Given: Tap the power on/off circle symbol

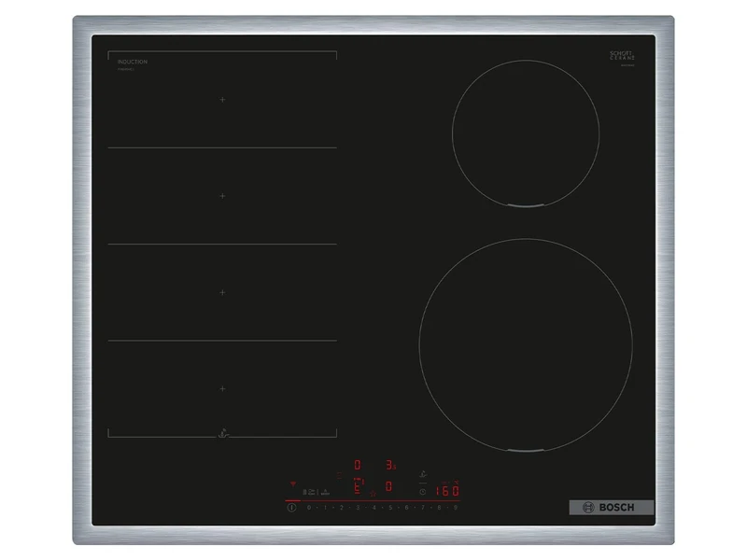Looking at the screenshot, I should pos(290,507).
